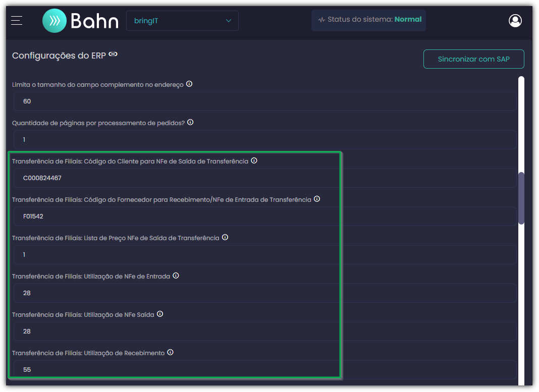Focus the supplier code field F01542
Screen dimensions: 539x392
pos(264,216)
